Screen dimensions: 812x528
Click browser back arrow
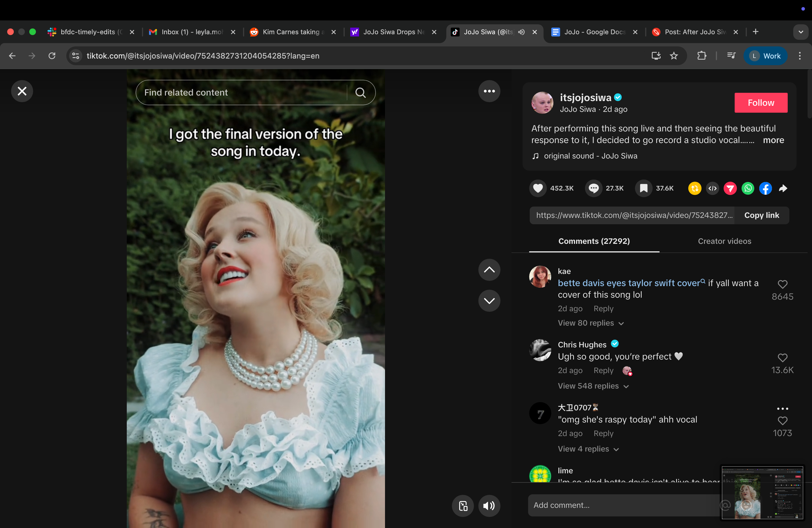[12, 56]
